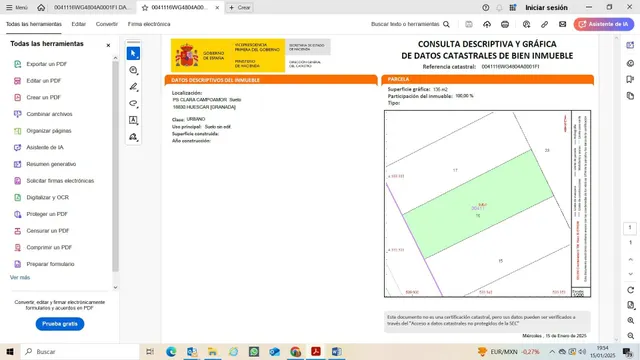
Task: Select Editar un PDF tool
Action: coord(38,81)
